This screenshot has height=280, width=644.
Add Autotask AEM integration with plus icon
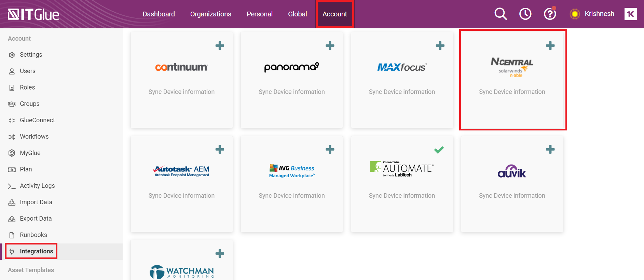click(220, 149)
